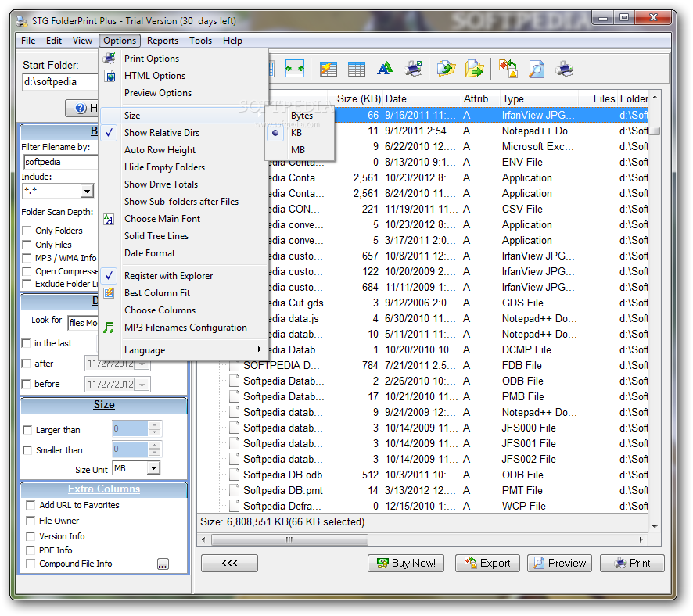Click the icon beside HTML Options

click(110, 76)
